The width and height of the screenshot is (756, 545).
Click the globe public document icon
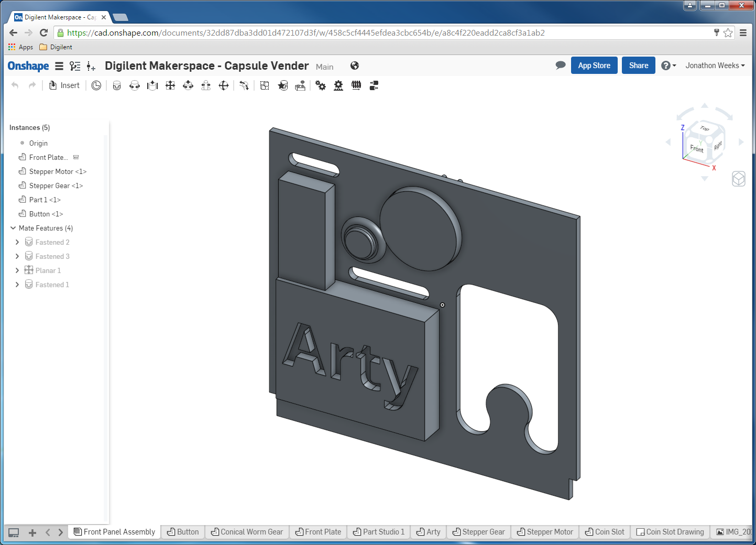pyautogui.click(x=355, y=66)
